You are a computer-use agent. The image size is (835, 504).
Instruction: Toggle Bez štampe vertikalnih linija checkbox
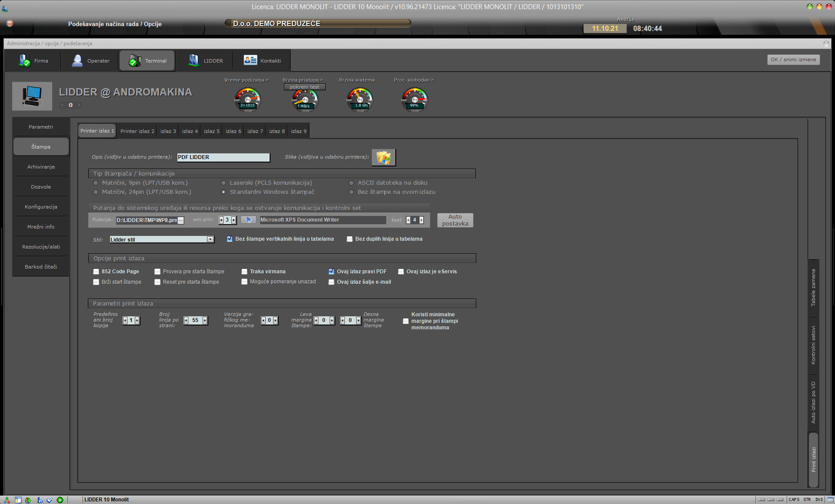230,239
